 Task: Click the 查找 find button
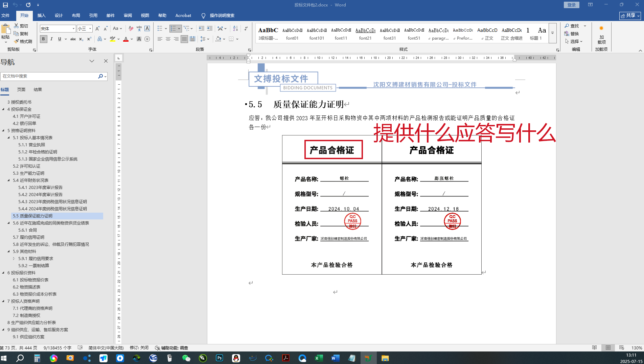coord(572,26)
